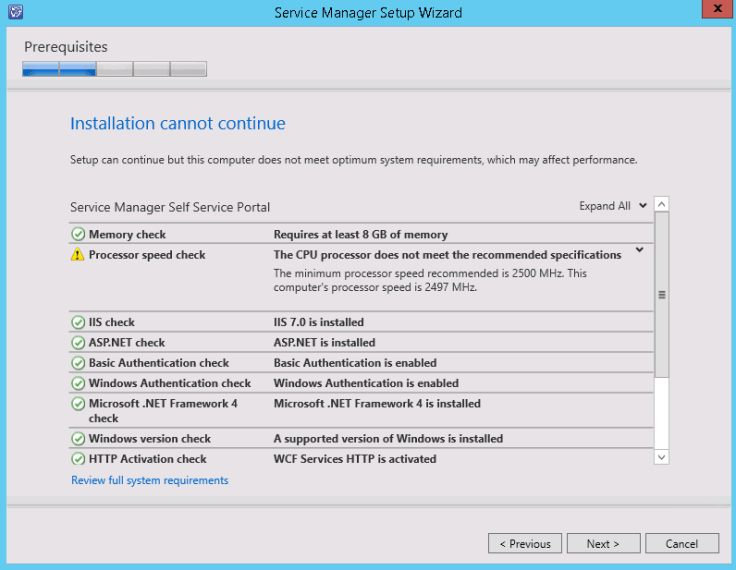Screen dimensions: 736x570
Task: Click the check icon beside Windows version check
Action: click(x=78, y=438)
